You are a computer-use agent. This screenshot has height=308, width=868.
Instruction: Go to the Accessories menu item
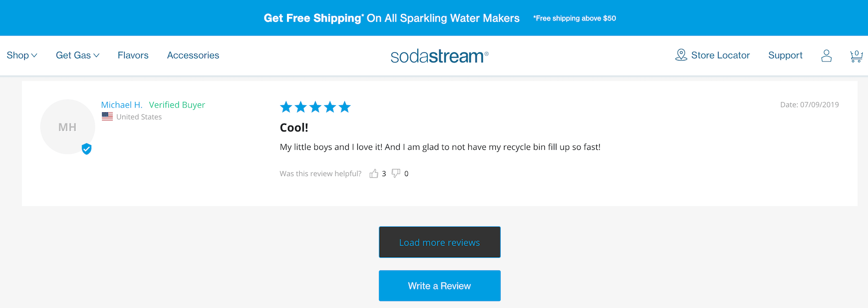coord(193,55)
